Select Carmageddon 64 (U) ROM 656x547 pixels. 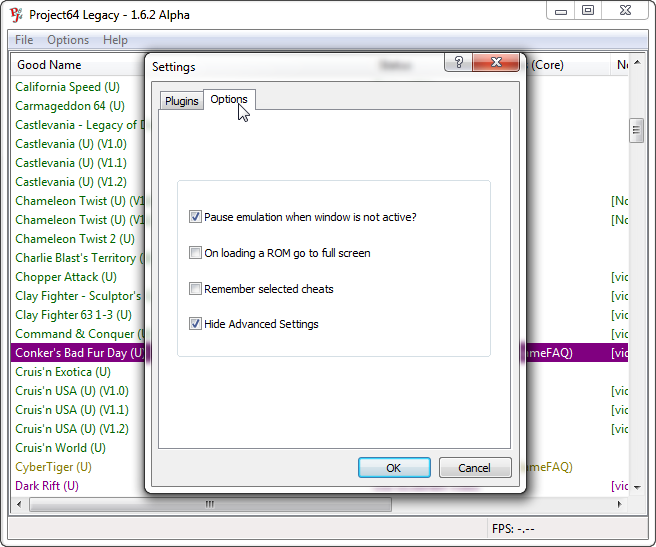tap(70, 106)
